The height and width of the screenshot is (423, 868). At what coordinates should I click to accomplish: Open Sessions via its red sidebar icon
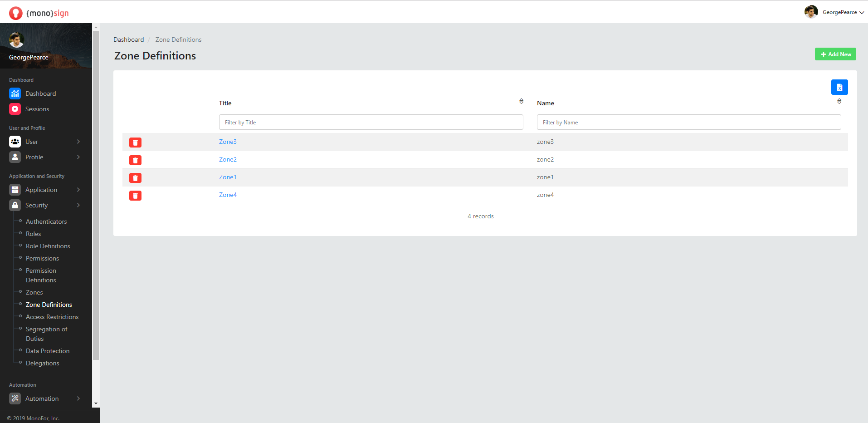15,109
